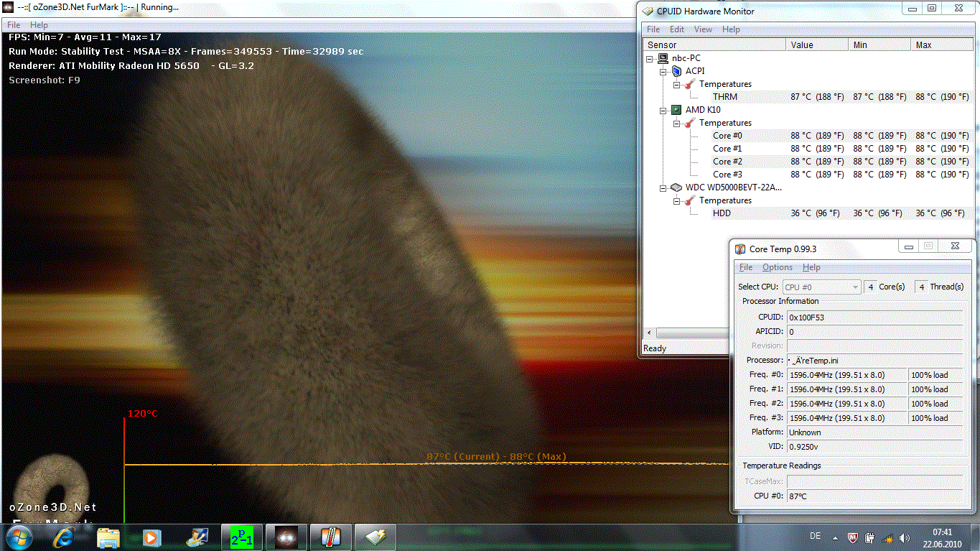
Task: Switch to the Prime95 taskbar button
Action: coord(243,537)
